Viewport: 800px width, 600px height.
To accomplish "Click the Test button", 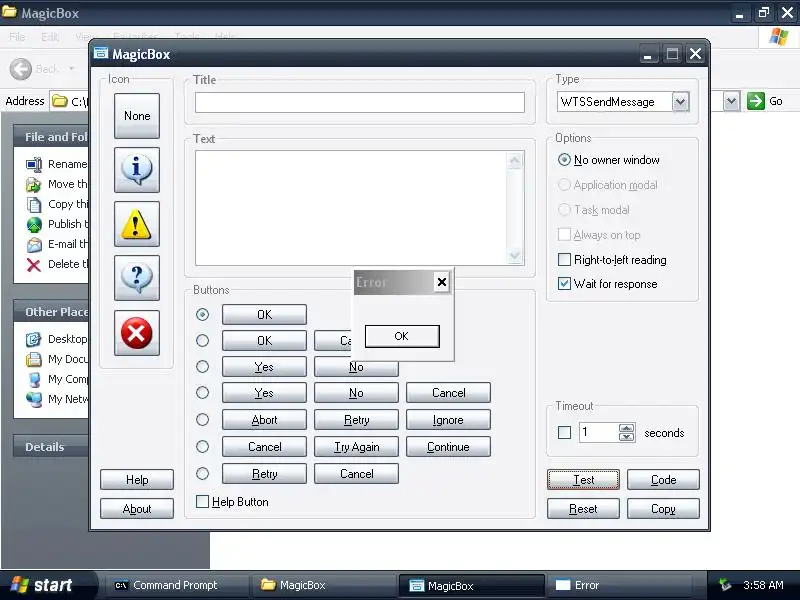I will (x=583, y=480).
